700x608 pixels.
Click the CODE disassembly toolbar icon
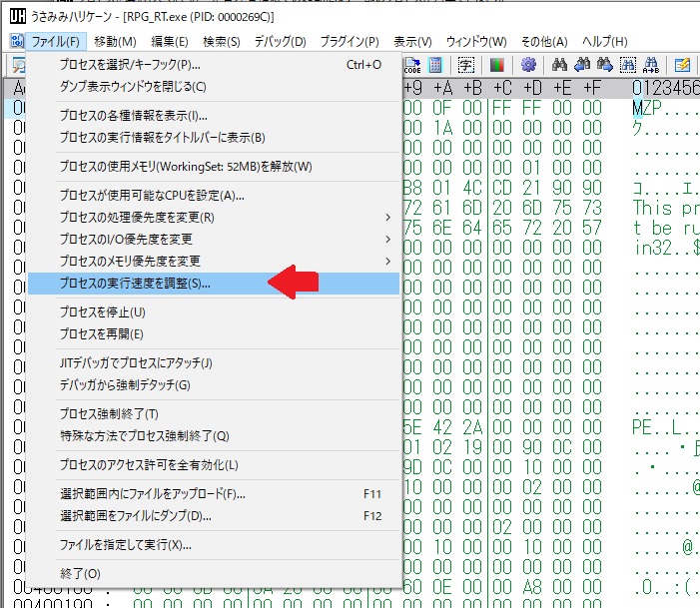click(x=412, y=65)
